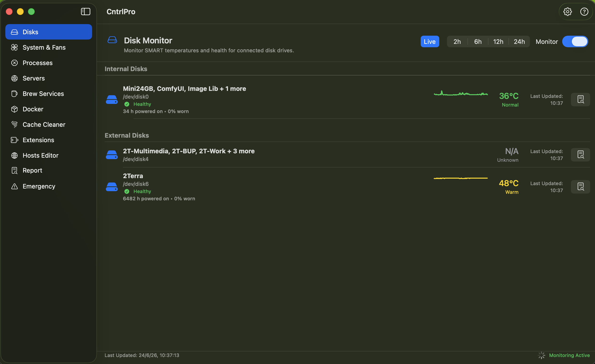Click the 36°C temperature reading
Image resolution: width=595 pixels, height=364 pixels.
pos(508,96)
